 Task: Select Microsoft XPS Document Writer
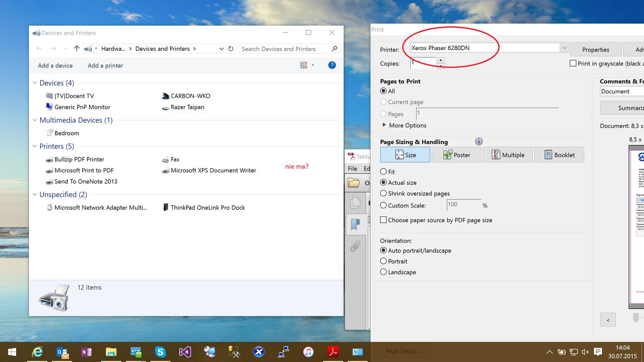coord(209,171)
